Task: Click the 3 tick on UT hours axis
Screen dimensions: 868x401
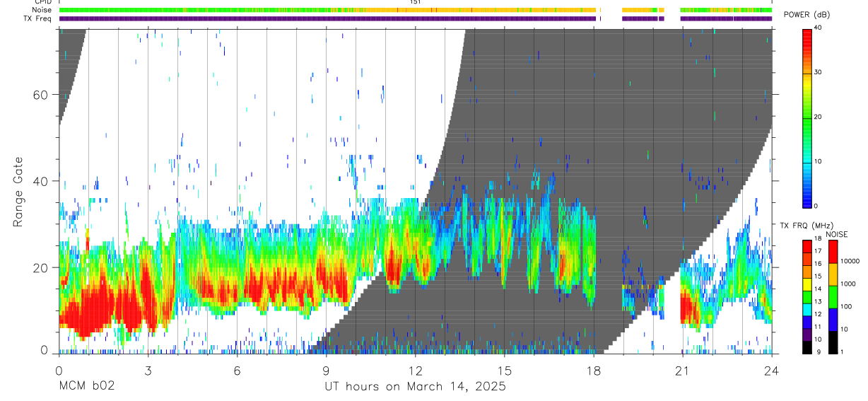Action: point(148,370)
